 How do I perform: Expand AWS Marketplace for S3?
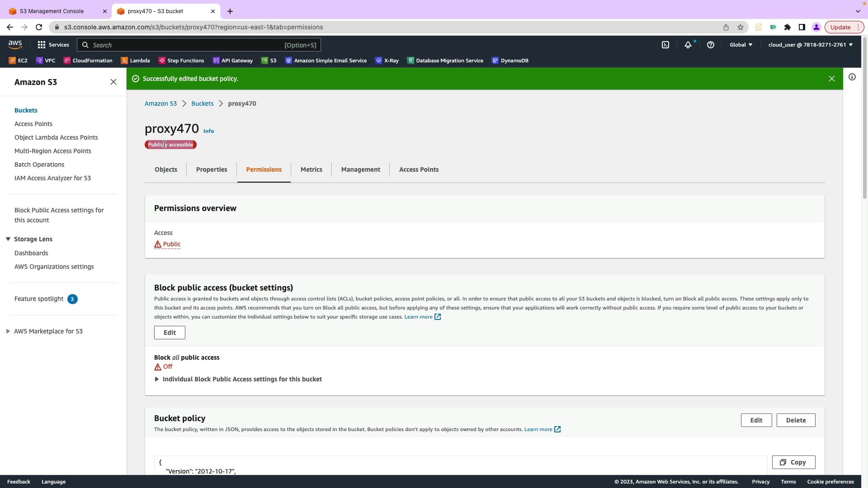pyautogui.click(x=8, y=331)
